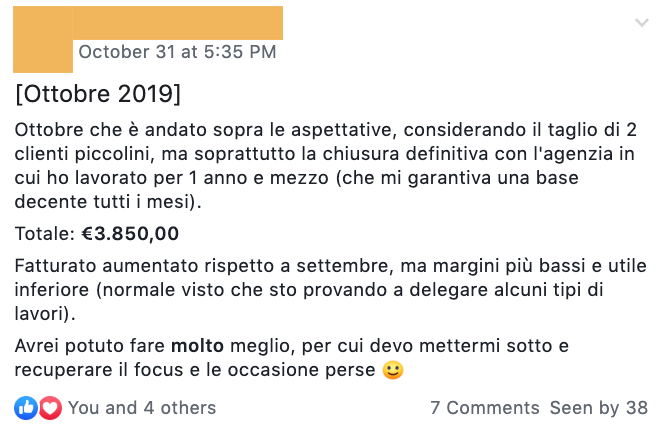Open the post options chevron menu
This screenshot has width=662, height=434.
coord(642,23)
